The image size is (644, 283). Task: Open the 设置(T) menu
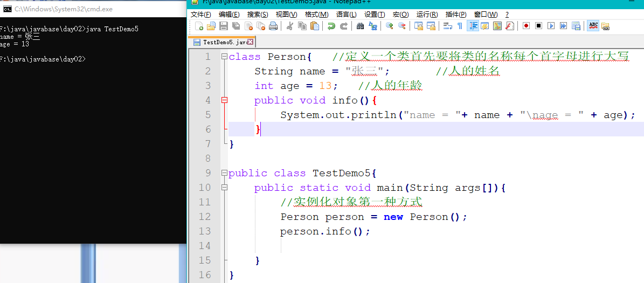(375, 15)
